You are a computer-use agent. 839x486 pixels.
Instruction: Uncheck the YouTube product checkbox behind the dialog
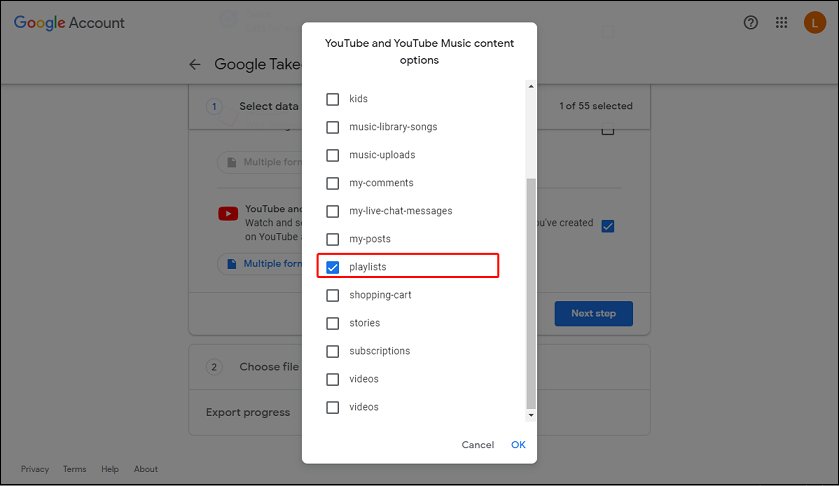point(607,226)
